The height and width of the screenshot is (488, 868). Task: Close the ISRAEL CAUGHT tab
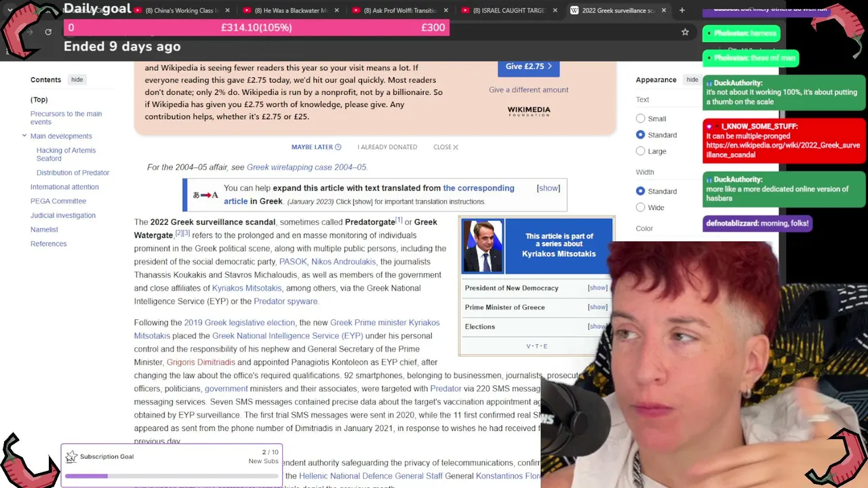tap(555, 10)
